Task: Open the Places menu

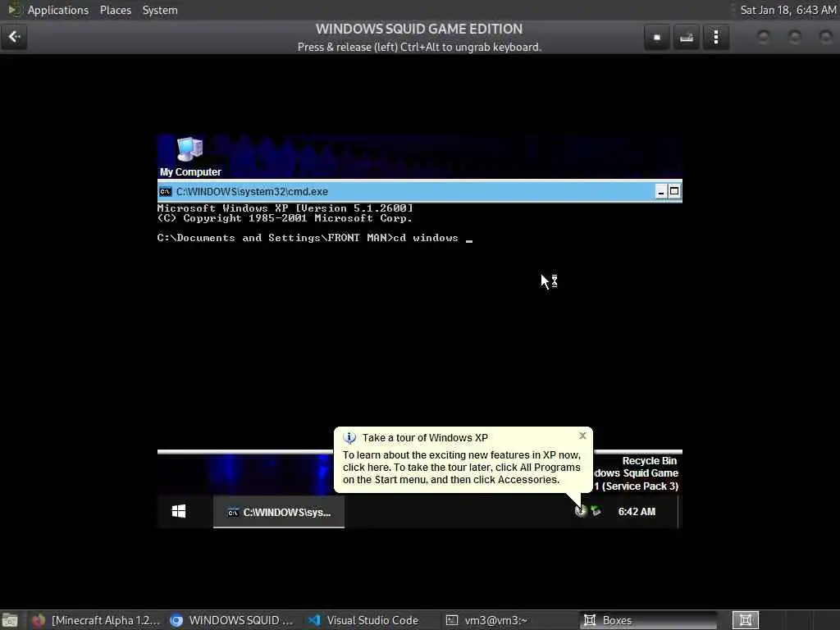Action: tap(115, 10)
